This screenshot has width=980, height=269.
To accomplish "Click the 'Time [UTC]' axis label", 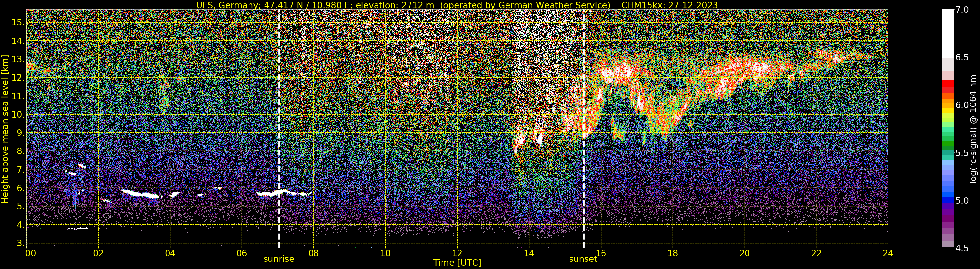I will click(x=457, y=262).
